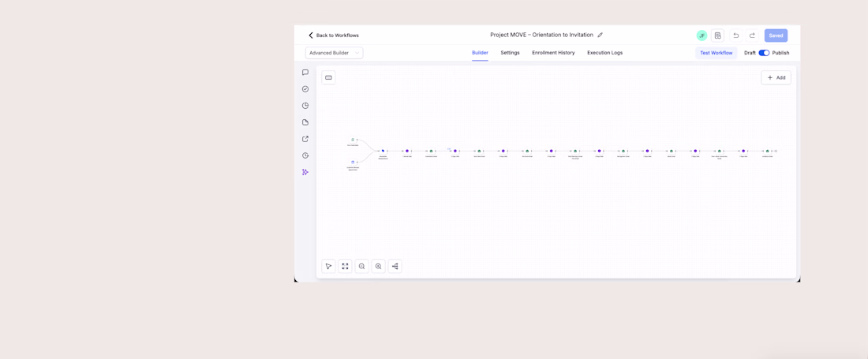The height and width of the screenshot is (359, 868).
Task: Click the Test Workflow button
Action: 716,53
